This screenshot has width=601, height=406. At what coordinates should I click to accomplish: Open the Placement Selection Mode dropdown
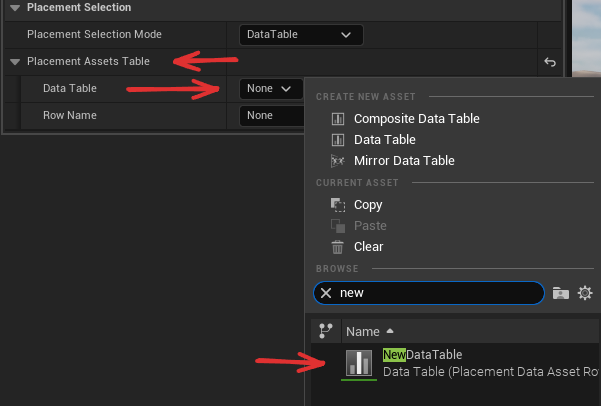tap(301, 35)
